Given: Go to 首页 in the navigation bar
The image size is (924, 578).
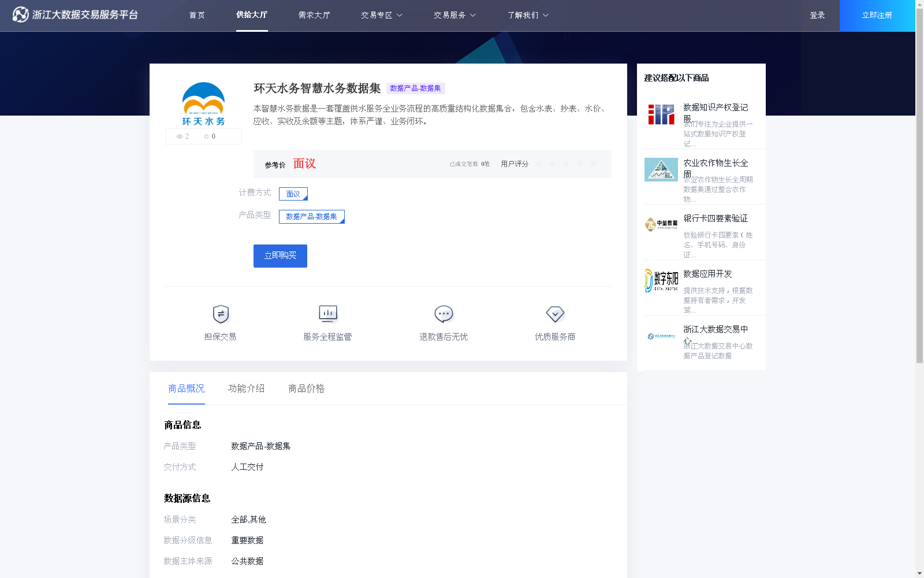Looking at the screenshot, I should (x=197, y=15).
